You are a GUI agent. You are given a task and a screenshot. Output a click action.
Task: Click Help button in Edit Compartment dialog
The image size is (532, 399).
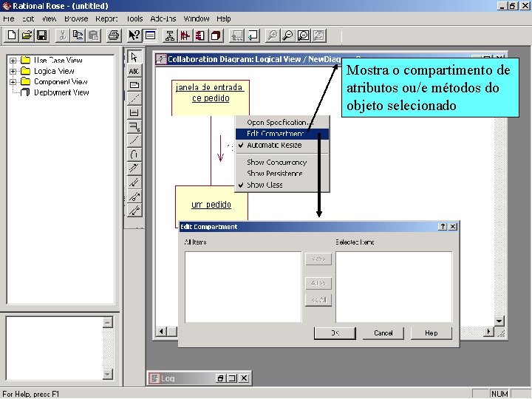432,333
